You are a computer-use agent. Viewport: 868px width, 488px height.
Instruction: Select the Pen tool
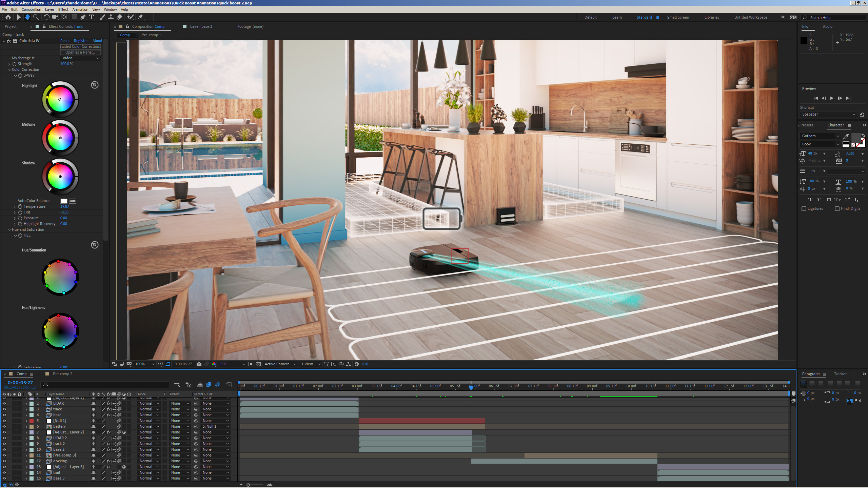(83, 17)
